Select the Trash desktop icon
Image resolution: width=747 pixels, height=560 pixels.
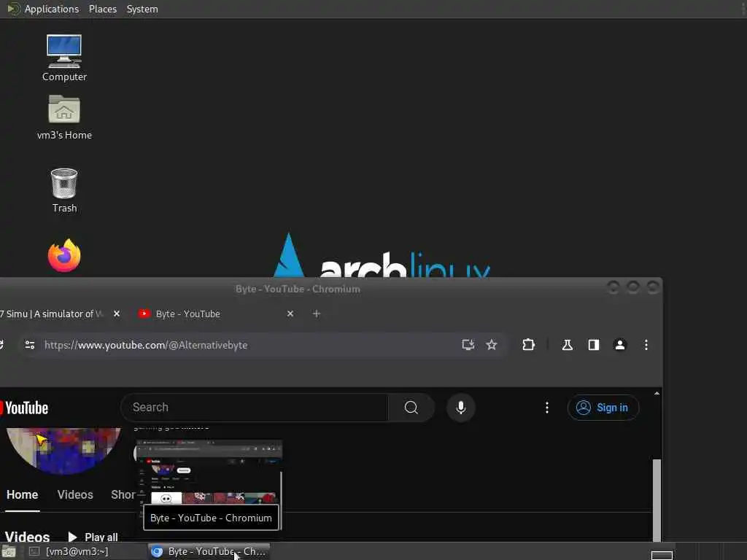click(x=64, y=190)
